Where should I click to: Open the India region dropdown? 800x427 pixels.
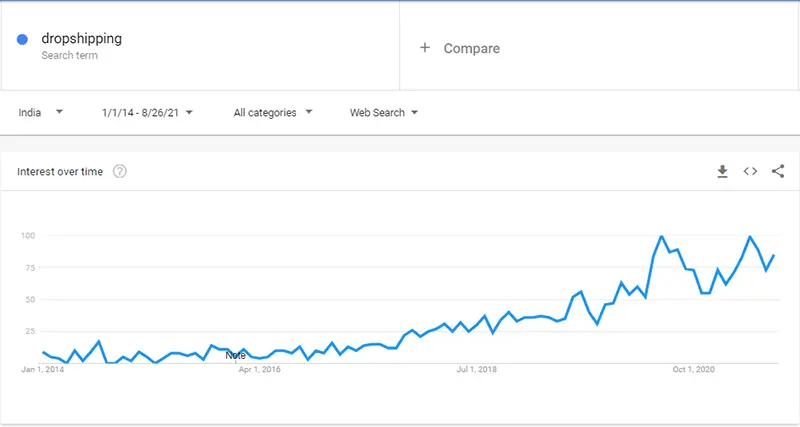(x=40, y=112)
